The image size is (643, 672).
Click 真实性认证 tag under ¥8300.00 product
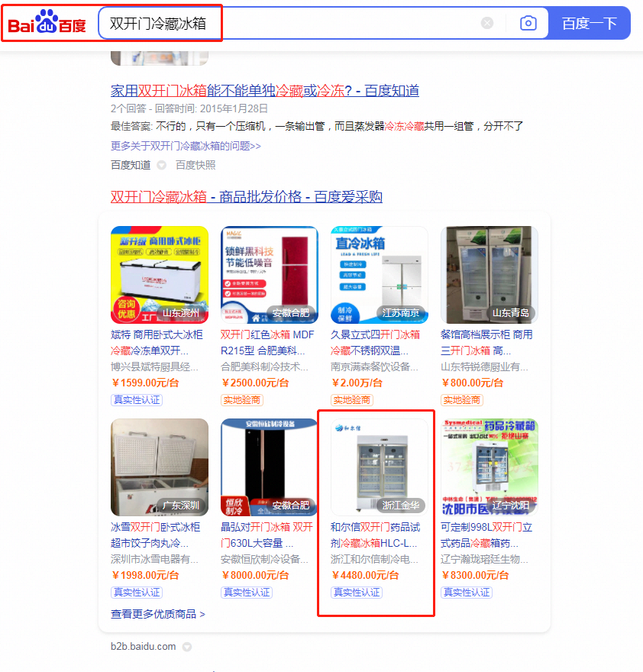point(467,593)
